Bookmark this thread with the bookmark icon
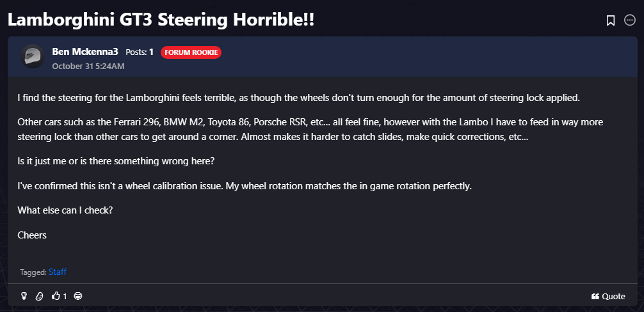The image size is (644, 312). [610, 20]
